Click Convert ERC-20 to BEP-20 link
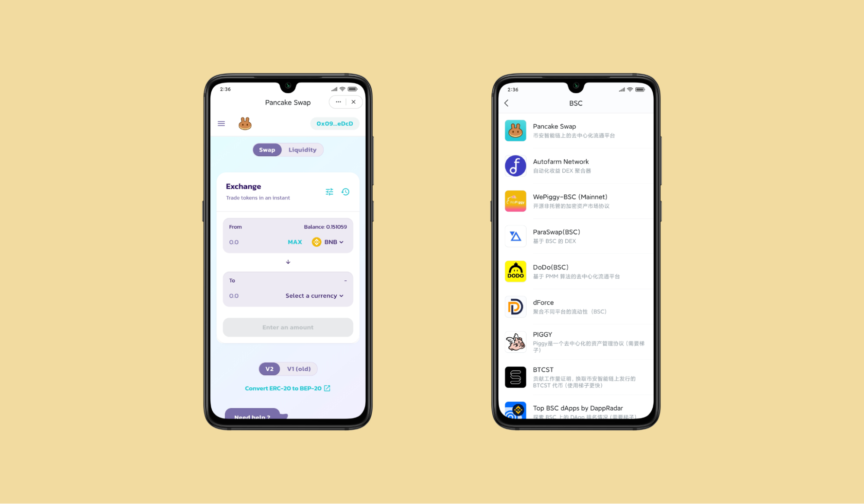864x504 pixels. pyautogui.click(x=287, y=388)
